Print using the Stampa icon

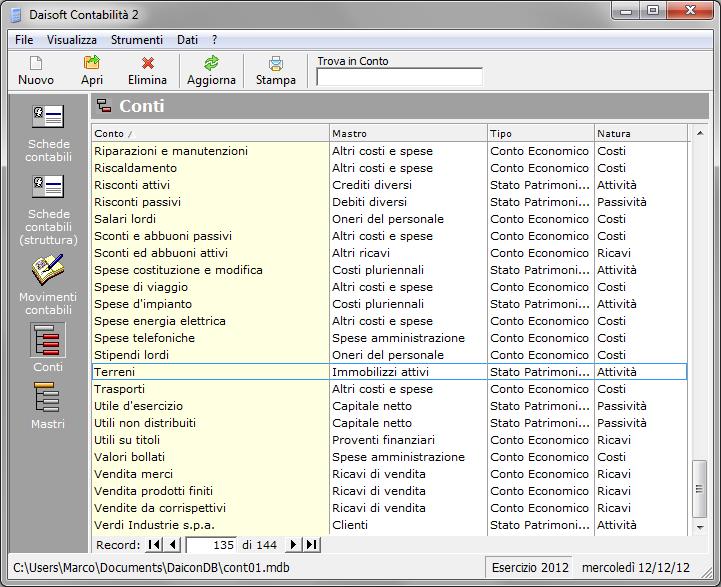(x=276, y=70)
